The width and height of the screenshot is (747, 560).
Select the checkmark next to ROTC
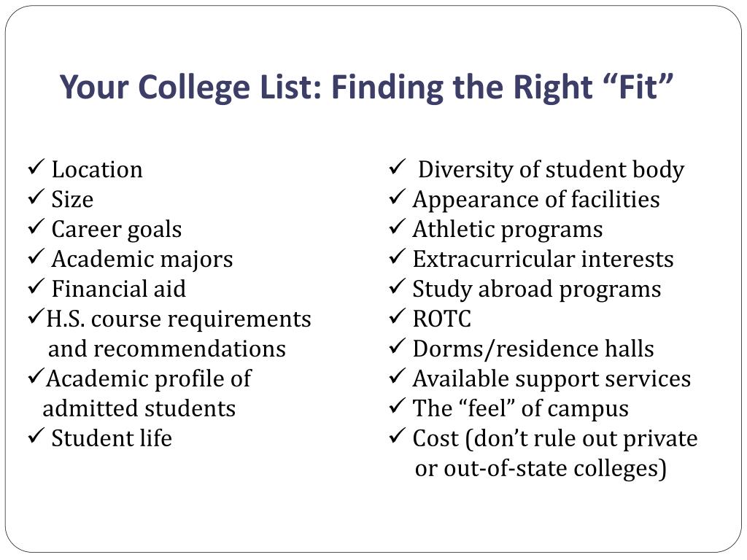point(397,316)
